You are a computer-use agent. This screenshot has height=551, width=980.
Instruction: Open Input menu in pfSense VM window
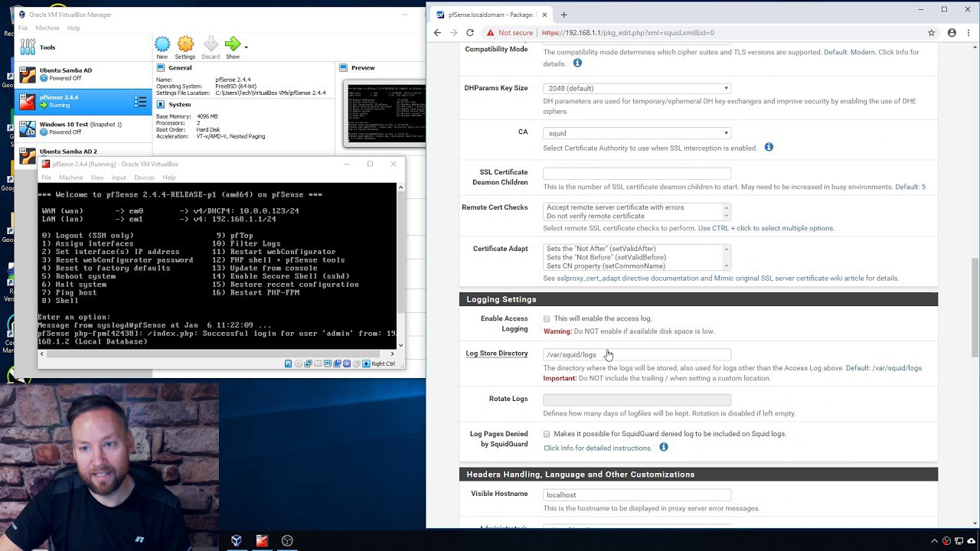point(119,178)
